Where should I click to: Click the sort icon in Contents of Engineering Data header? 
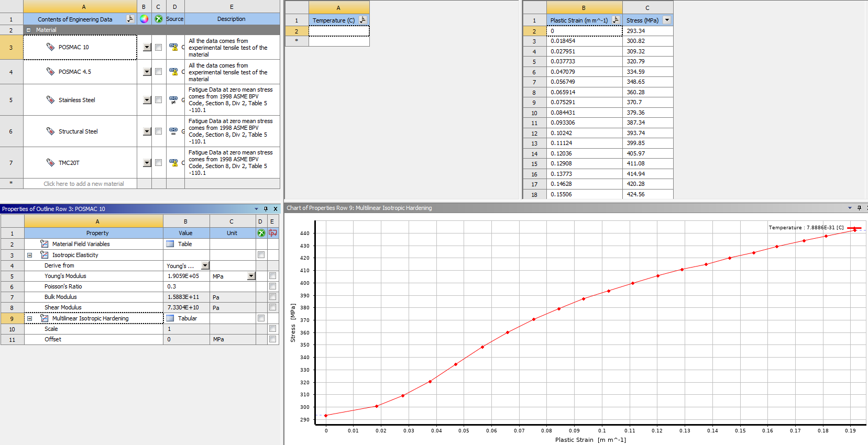click(x=130, y=19)
